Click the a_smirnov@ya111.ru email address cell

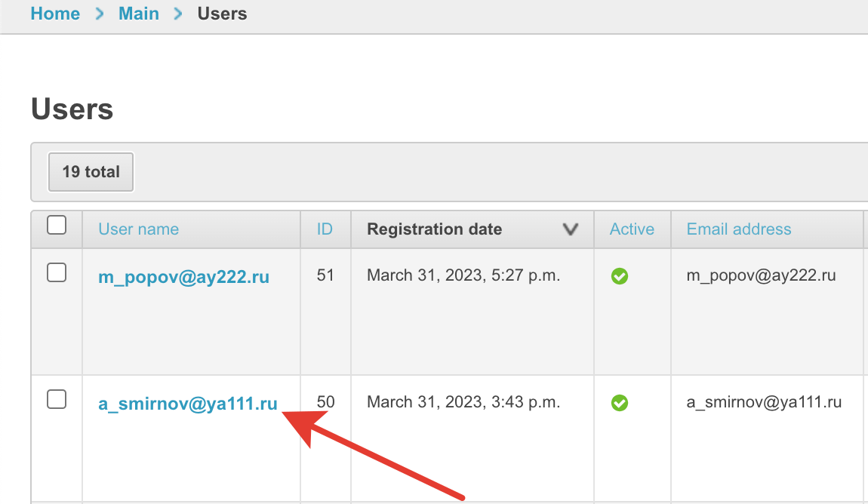[x=764, y=402]
